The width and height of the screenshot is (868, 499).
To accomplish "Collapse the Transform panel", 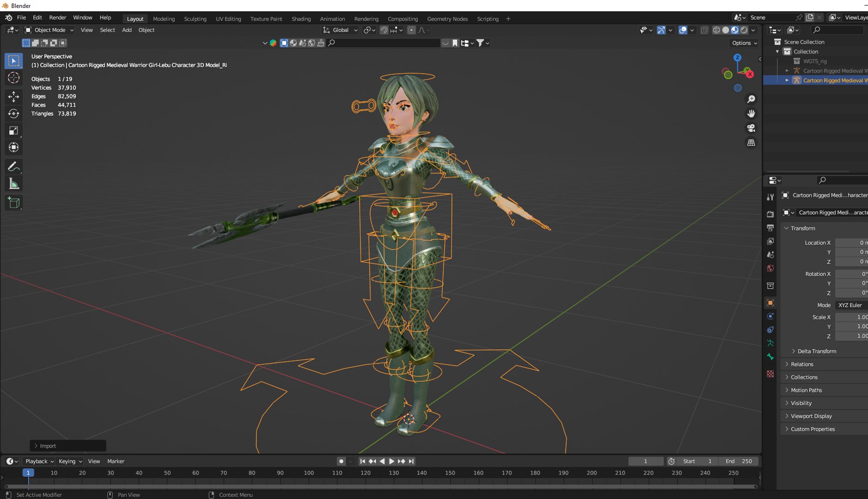I will (803, 228).
